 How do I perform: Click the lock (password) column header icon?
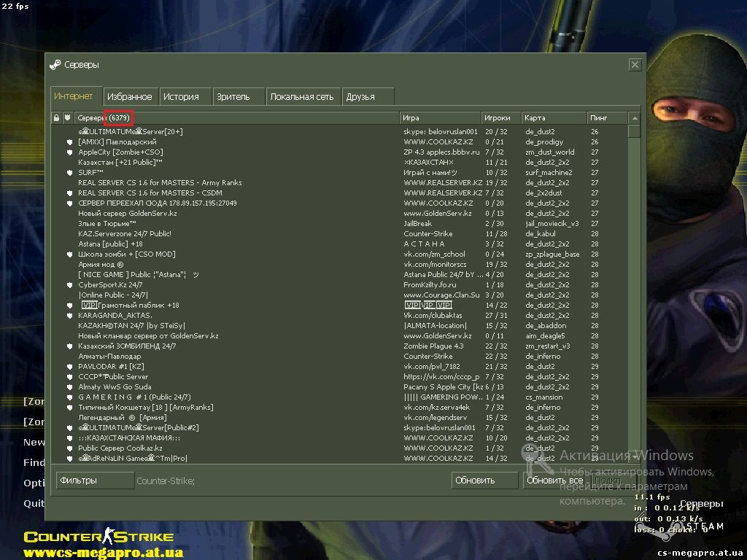coord(57,117)
